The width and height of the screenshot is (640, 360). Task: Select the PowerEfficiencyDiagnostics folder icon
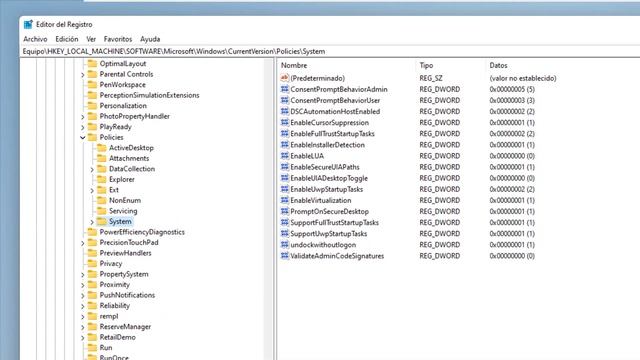[x=93, y=232]
